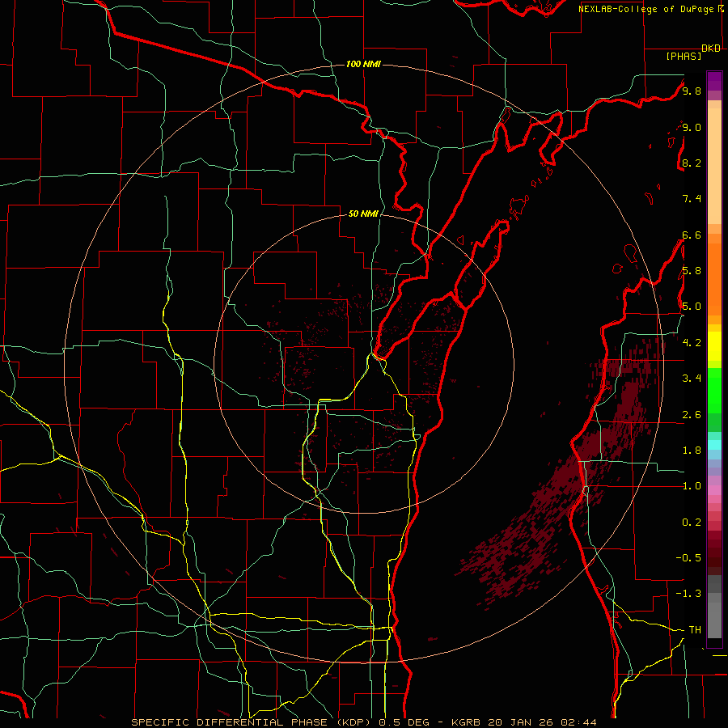This screenshot has height=728, width=728.
Task: Click the 2.6 scale value
Action: [692, 415]
